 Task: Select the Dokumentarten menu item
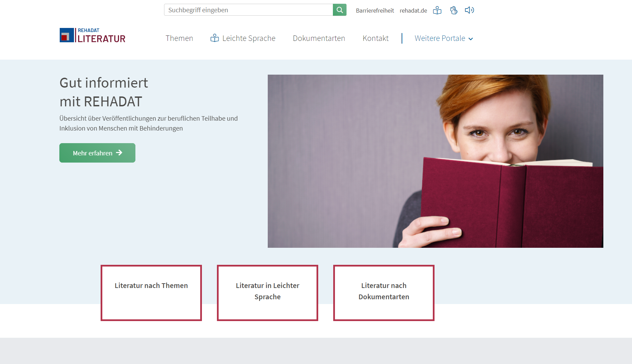[319, 38]
